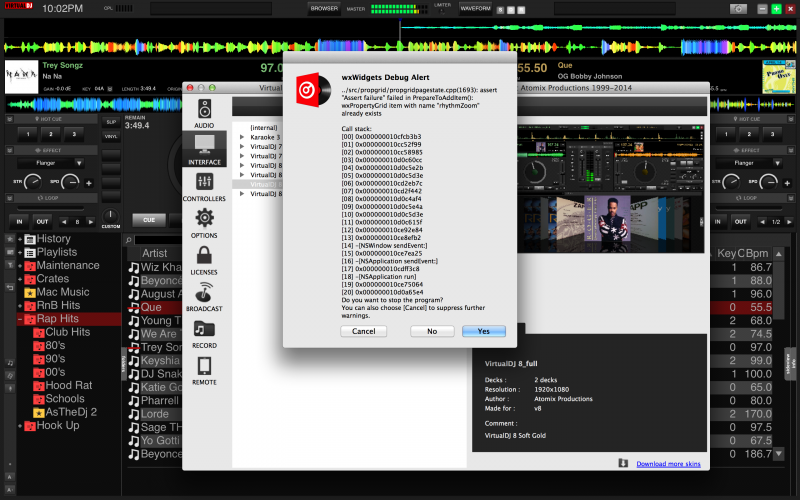The height and width of the screenshot is (500, 800).
Task: Sort tracks by the Bpm column header
Action: 759,253
